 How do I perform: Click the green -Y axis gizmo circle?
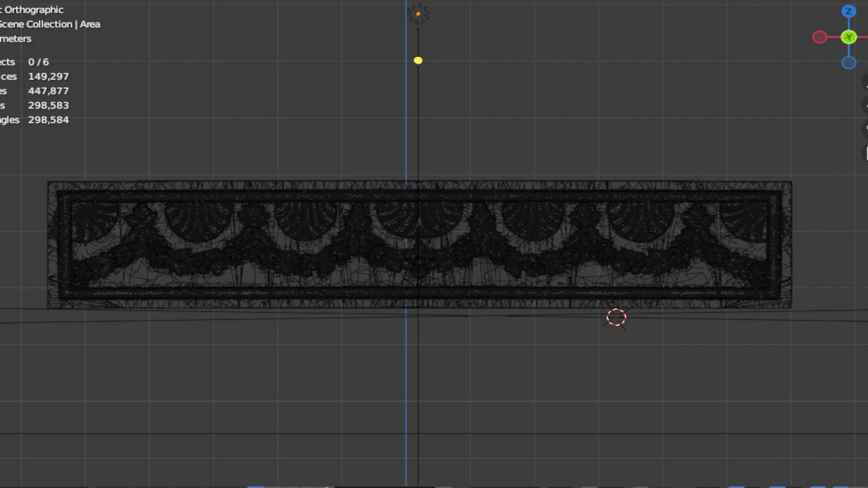coord(849,37)
